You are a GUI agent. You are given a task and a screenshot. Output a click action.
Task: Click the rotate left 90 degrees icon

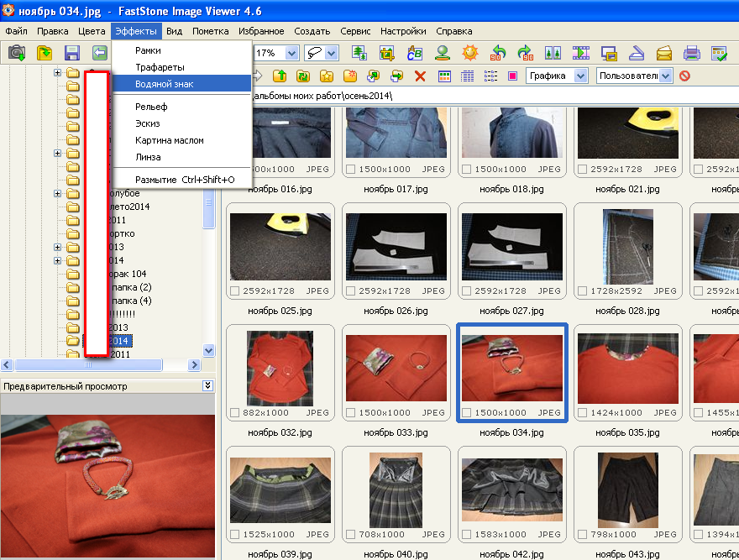(499, 53)
